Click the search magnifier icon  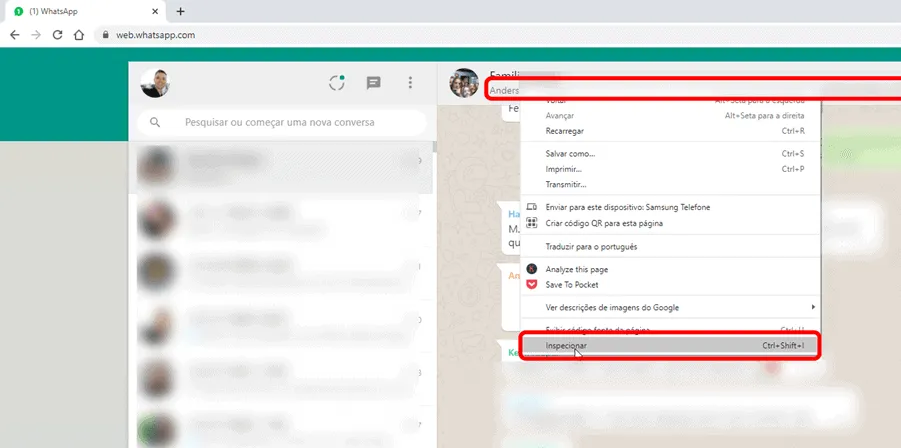coord(155,122)
